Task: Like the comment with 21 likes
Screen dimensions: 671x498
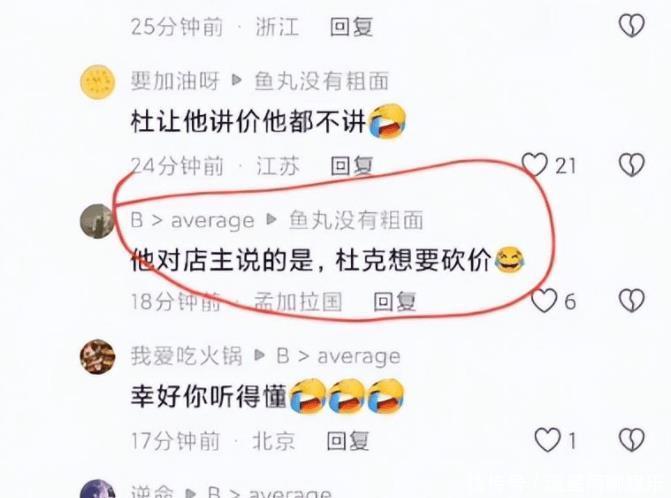Action: point(534,165)
